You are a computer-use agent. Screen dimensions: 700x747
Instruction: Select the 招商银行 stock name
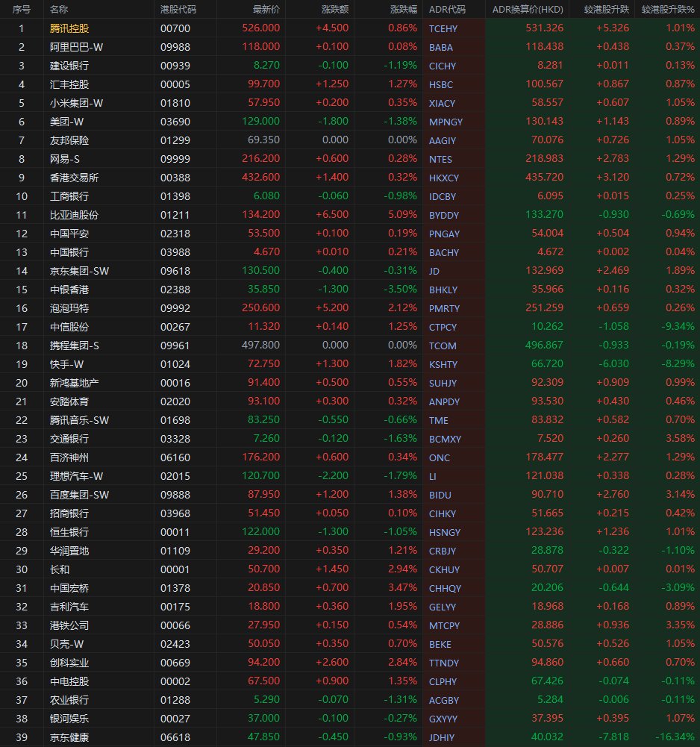(x=69, y=513)
